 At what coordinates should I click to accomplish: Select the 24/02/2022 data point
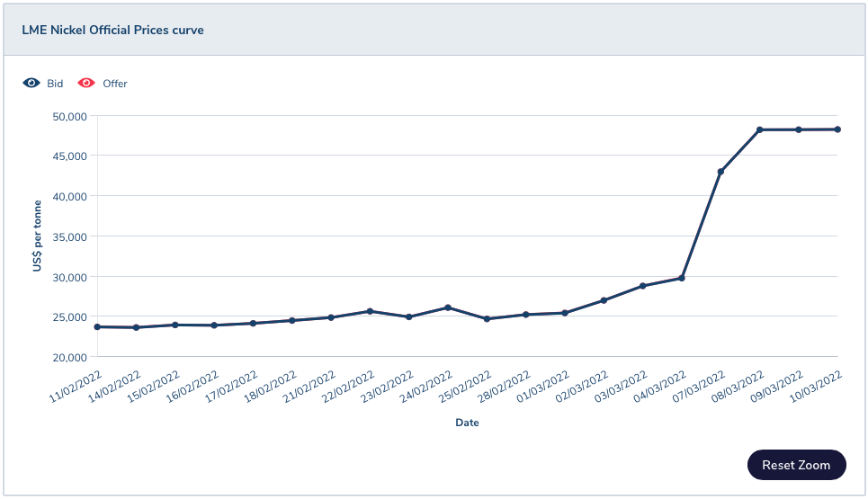click(448, 307)
